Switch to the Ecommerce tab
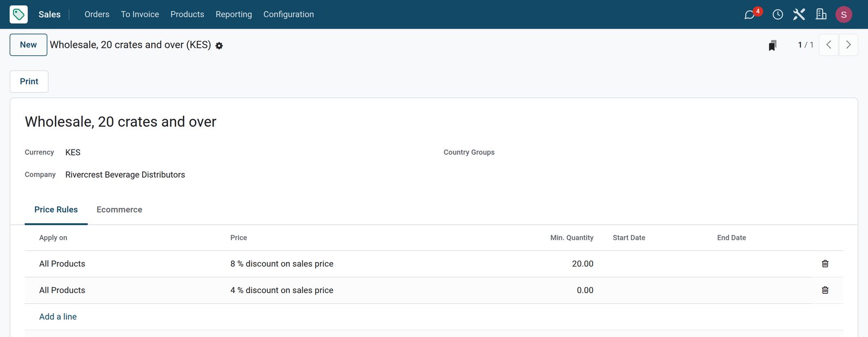The width and height of the screenshot is (868, 337). pos(119,210)
